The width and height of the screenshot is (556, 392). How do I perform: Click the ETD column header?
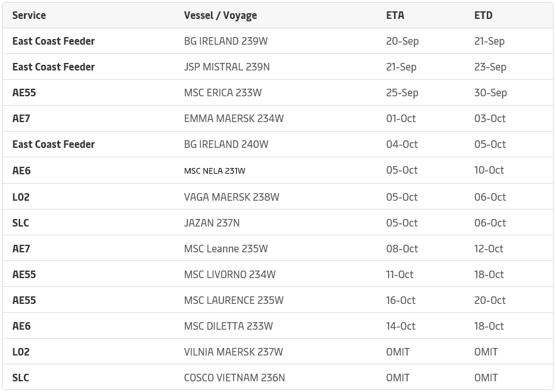tap(484, 16)
